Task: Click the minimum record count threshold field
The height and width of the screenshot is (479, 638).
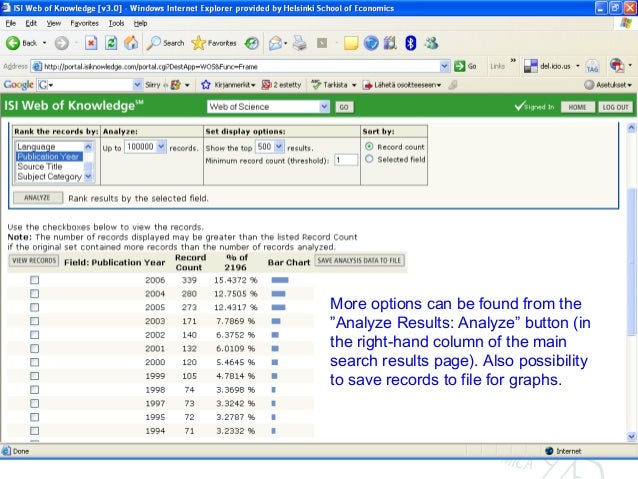Action: [x=346, y=160]
